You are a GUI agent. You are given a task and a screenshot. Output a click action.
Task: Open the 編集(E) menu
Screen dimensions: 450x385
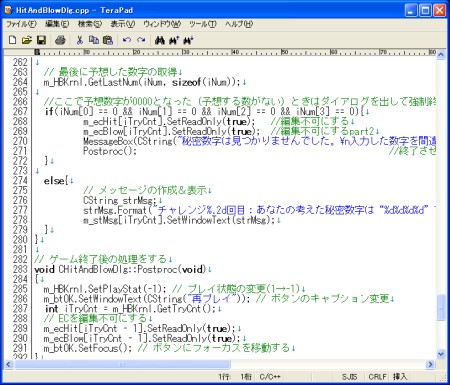tap(57, 24)
